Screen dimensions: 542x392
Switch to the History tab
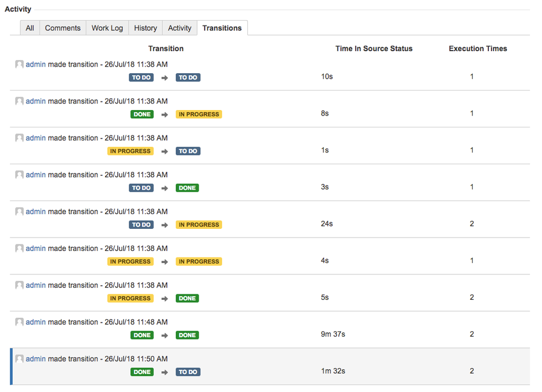(x=145, y=28)
